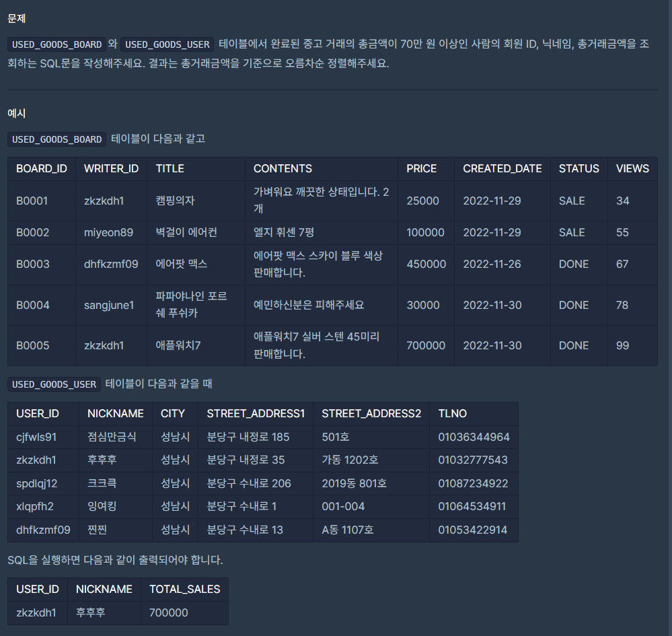The height and width of the screenshot is (636, 672).
Task: Click USED_GOODS_USER tag above user table
Action: tap(54, 384)
